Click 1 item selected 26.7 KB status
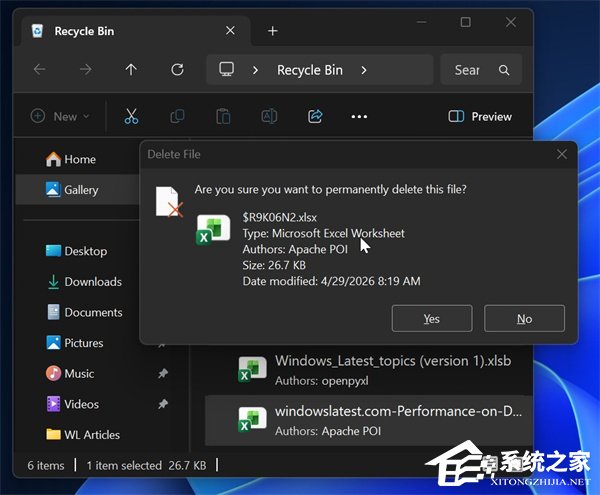Screen dimensions: 600x495 146,466
